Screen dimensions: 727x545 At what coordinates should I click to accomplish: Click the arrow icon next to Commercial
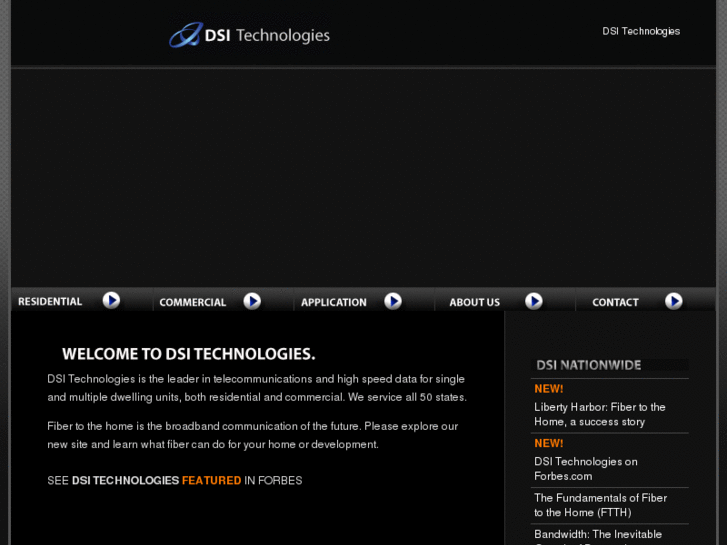coord(252,301)
